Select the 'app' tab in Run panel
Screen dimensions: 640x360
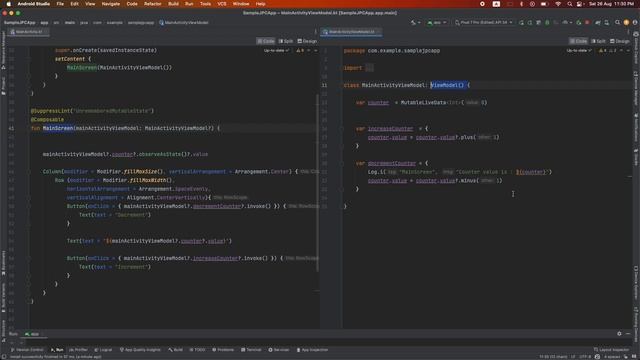click(32, 334)
